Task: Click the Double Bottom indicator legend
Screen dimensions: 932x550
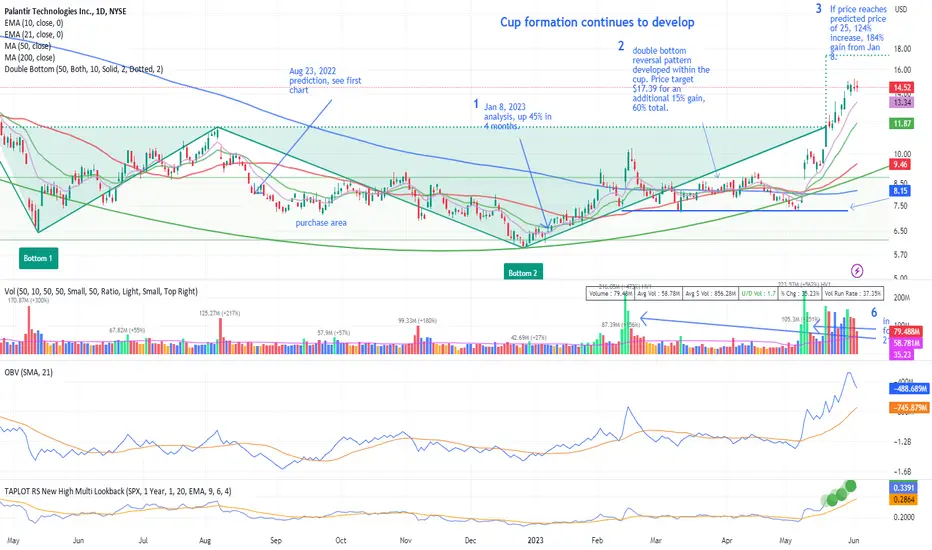Action: 84,69
